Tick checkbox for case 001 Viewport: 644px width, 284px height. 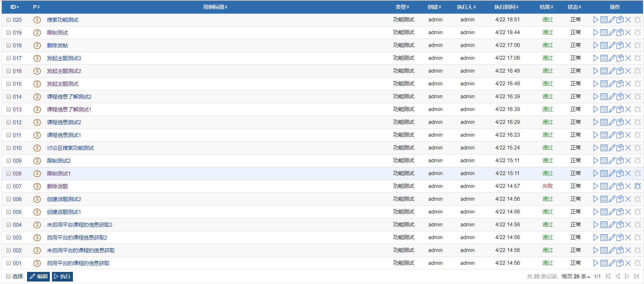(x=9, y=263)
